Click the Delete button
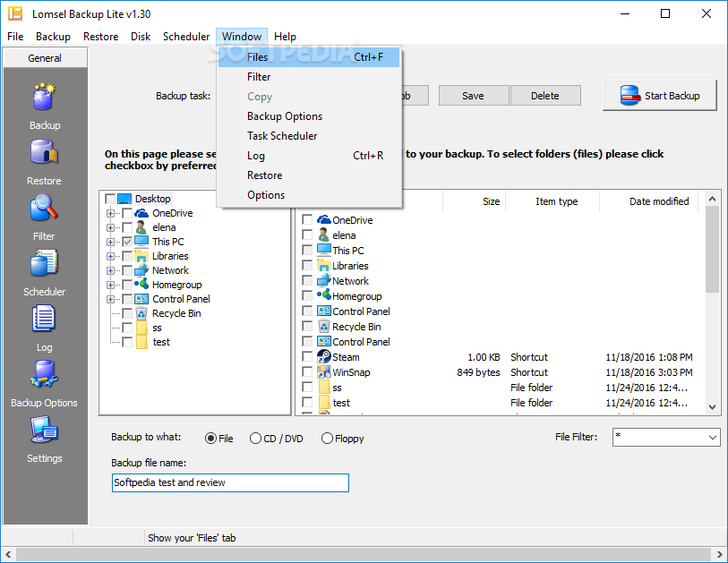The width and height of the screenshot is (728, 563). [x=545, y=96]
